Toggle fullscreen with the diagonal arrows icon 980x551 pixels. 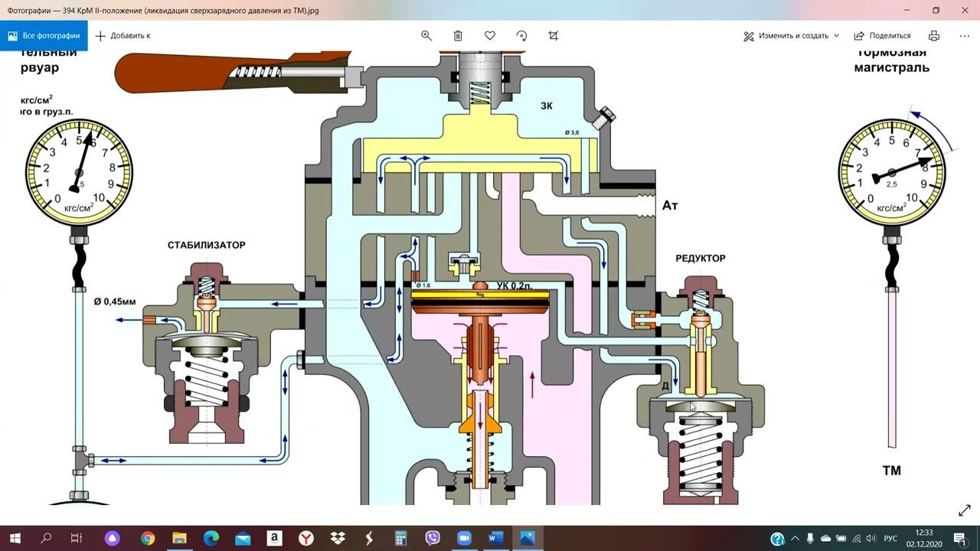(964, 510)
